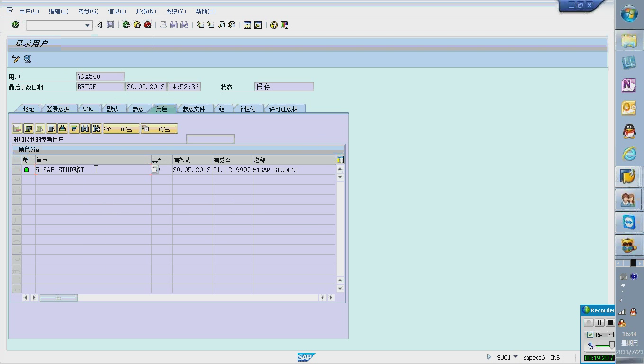Go to Last Page icon

[x=232, y=25]
